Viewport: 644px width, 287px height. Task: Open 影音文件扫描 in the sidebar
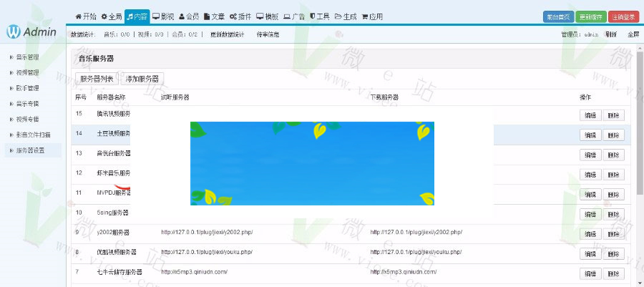pyautogui.click(x=33, y=135)
